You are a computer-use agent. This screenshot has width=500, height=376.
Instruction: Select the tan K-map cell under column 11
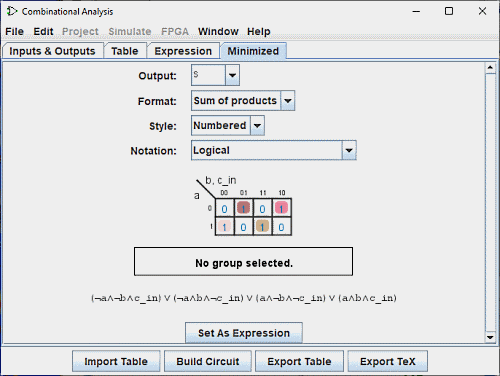point(262,226)
